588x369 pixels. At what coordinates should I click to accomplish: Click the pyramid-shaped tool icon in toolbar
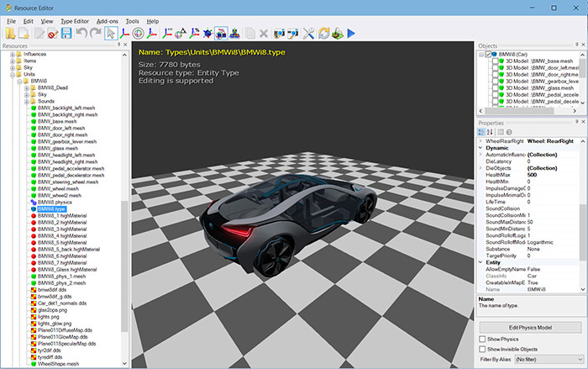click(x=234, y=34)
